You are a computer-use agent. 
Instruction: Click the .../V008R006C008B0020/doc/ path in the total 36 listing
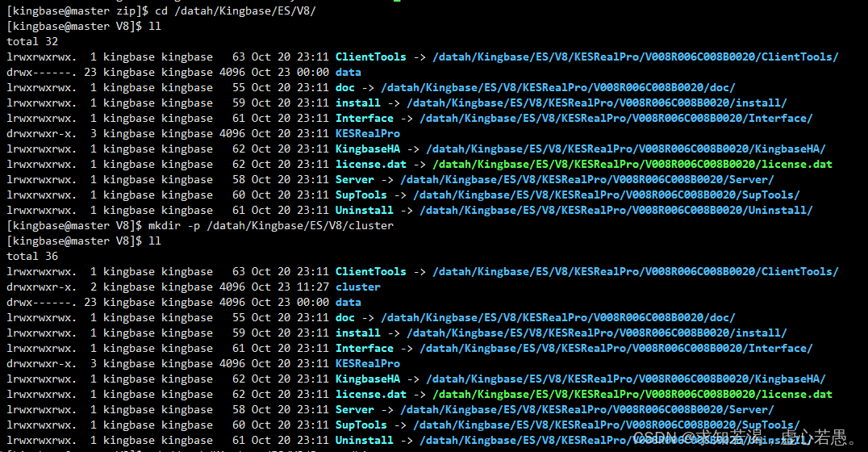(558, 318)
